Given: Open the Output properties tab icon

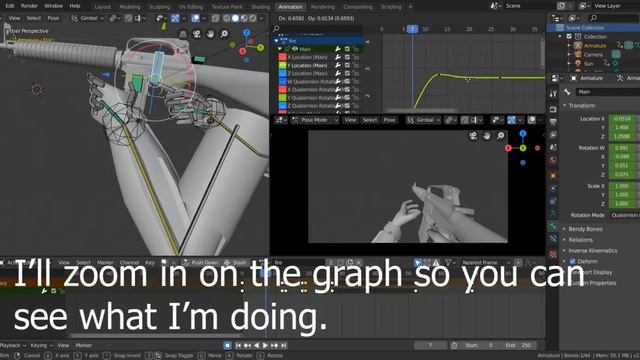Looking at the screenshot, I should click(553, 122).
